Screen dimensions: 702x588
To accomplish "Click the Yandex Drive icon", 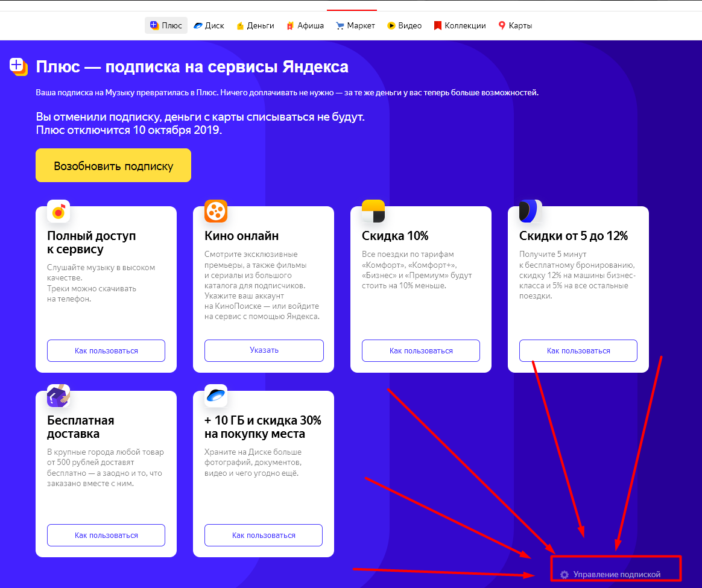I will 531,211.
